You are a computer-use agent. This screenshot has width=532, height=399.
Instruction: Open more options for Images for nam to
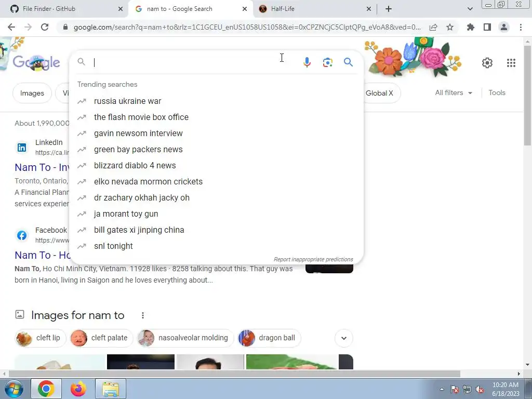[x=143, y=315]
